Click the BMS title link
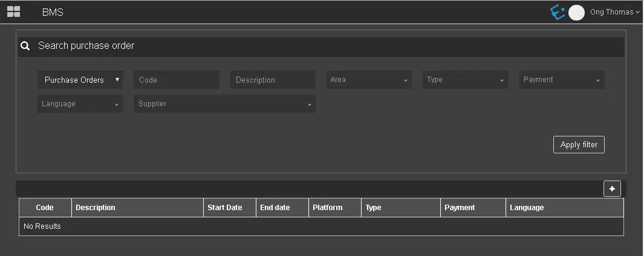This screenshot has height=256, width=644. [x=53, y=12]
